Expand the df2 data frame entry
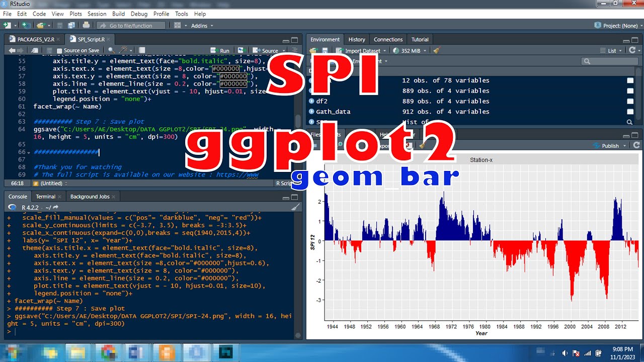The width and height of the screenshot is (644, 362). (x=311, y=101)
